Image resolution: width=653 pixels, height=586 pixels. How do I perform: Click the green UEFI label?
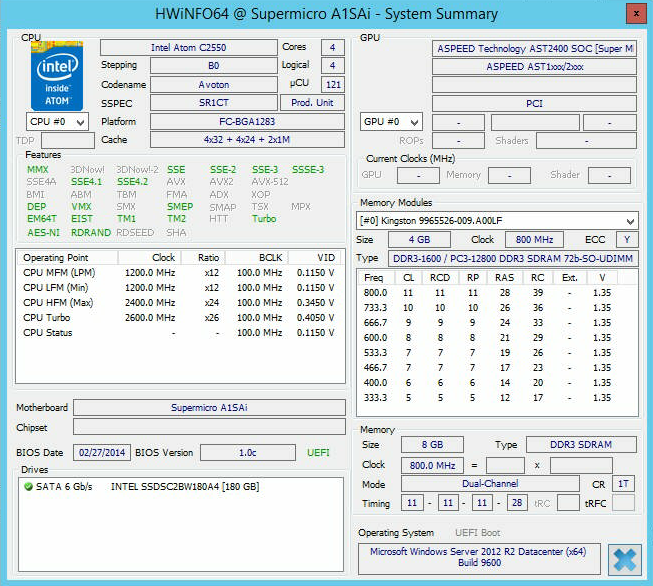pyautogui.click(x=318, y=452)
